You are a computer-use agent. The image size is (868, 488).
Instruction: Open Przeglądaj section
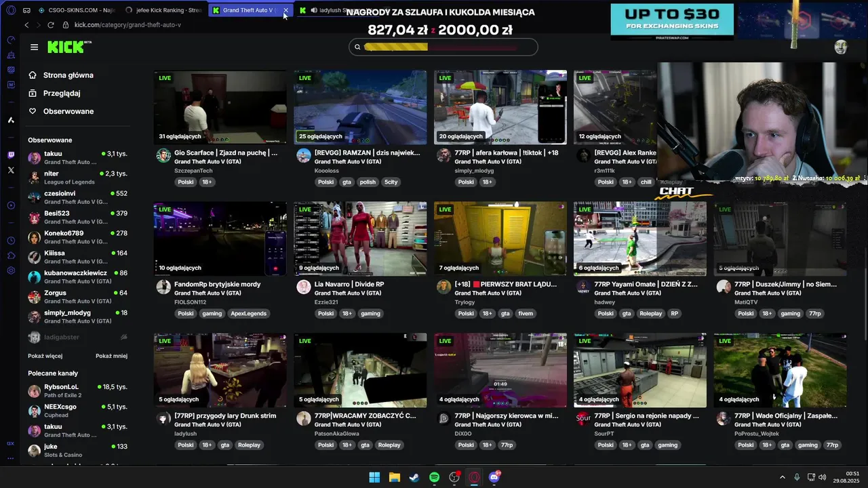pos(54,93)
